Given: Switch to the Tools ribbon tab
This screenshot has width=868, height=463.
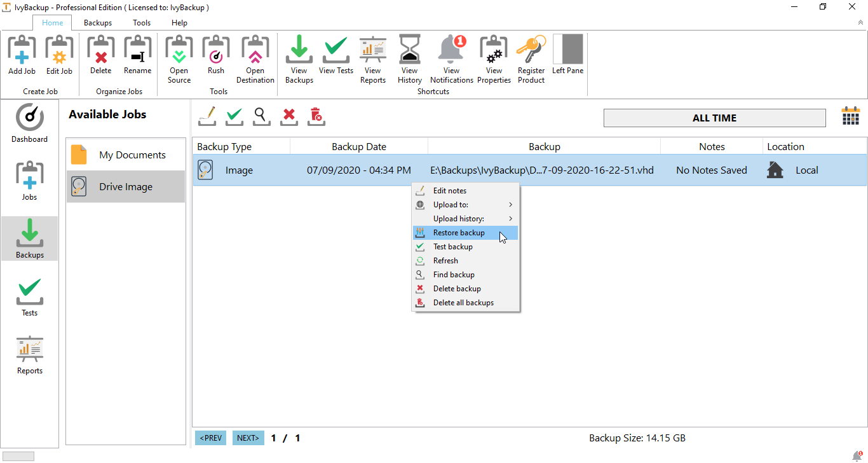Looking at the screenshot, I should (142, 23).
